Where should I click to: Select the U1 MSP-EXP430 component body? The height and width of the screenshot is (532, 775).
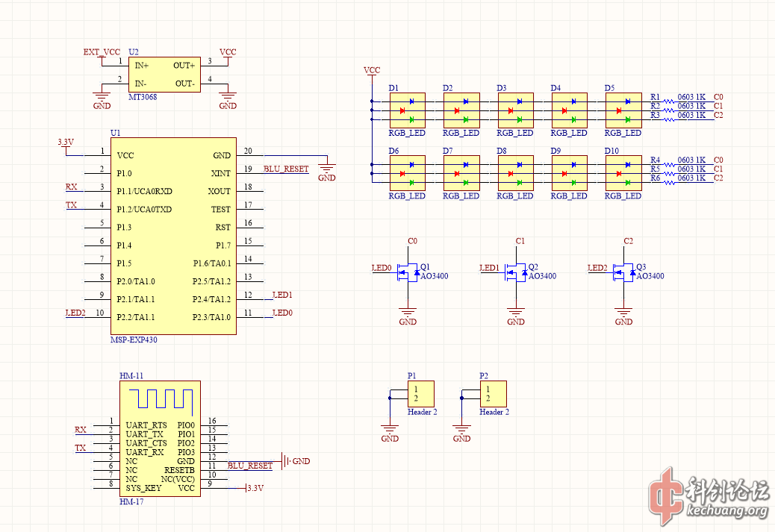(x=173, y=236)
